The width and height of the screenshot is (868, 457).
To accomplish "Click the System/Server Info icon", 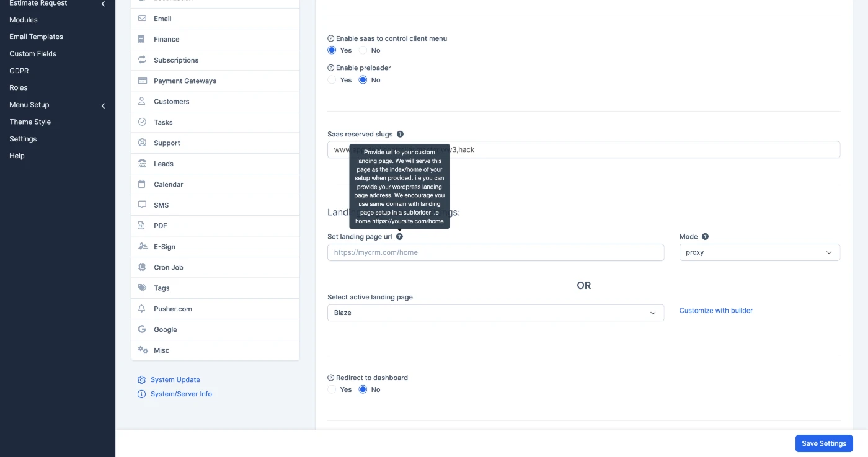I will [141, 394].
